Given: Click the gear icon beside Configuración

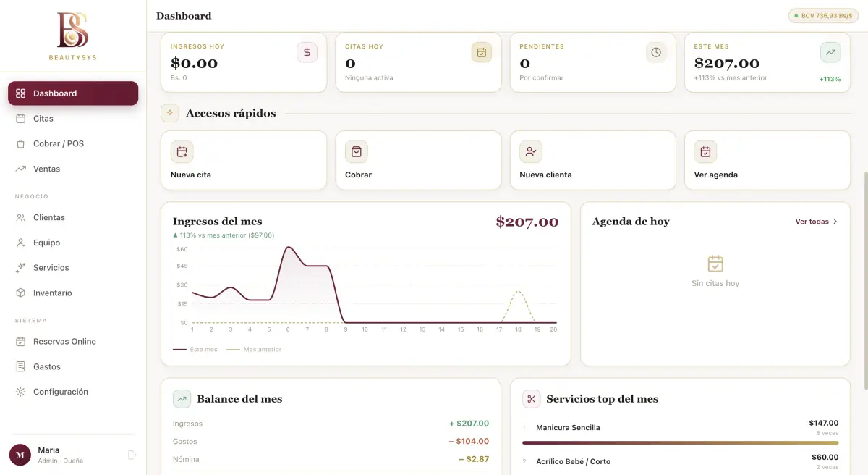Looking at the screenshot, I should (20, 392).
